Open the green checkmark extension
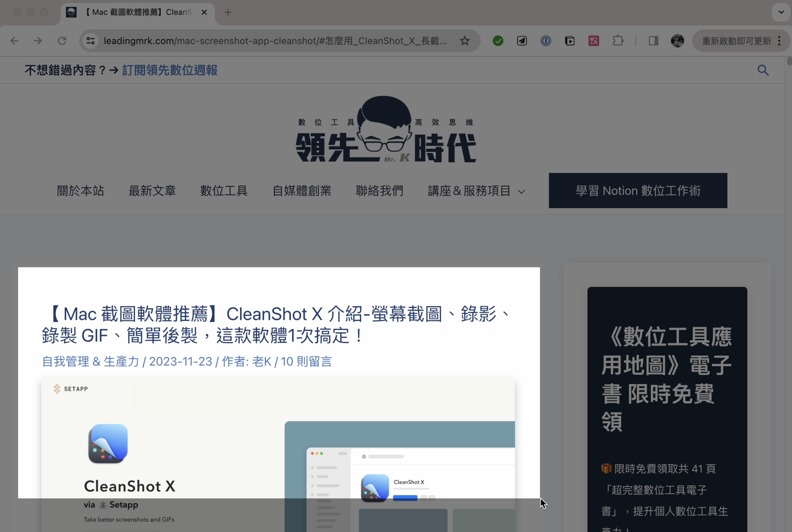792x532 pixels. (x=498, y=41)
